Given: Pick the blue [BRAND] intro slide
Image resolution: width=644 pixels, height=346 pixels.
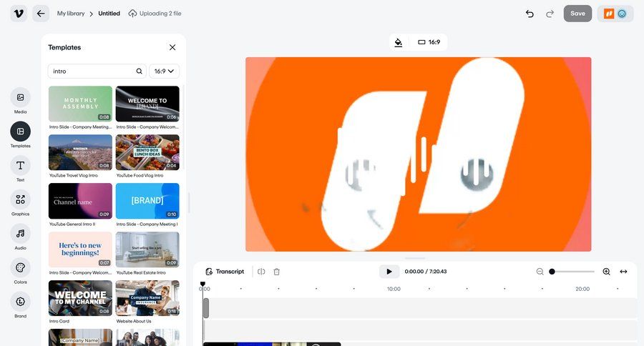Looking at the screenshot, I should click(147, 201).
